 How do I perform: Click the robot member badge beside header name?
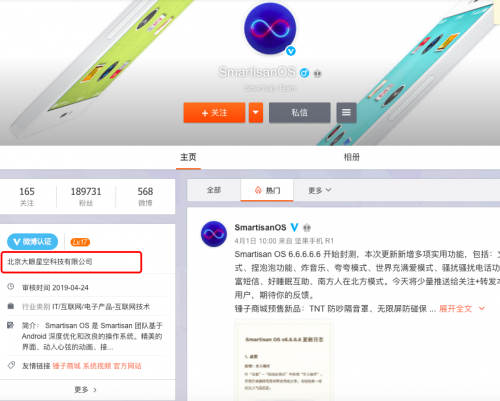coord(318,73)
